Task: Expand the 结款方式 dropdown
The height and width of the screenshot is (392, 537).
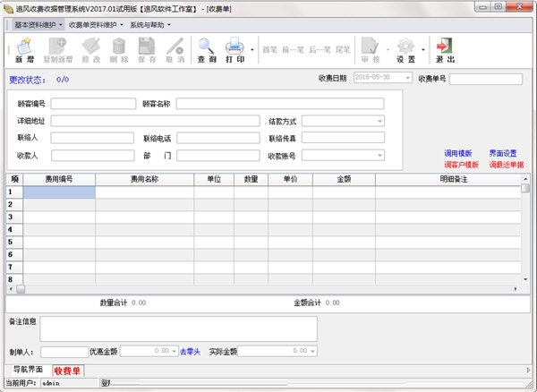Action: 379,121
